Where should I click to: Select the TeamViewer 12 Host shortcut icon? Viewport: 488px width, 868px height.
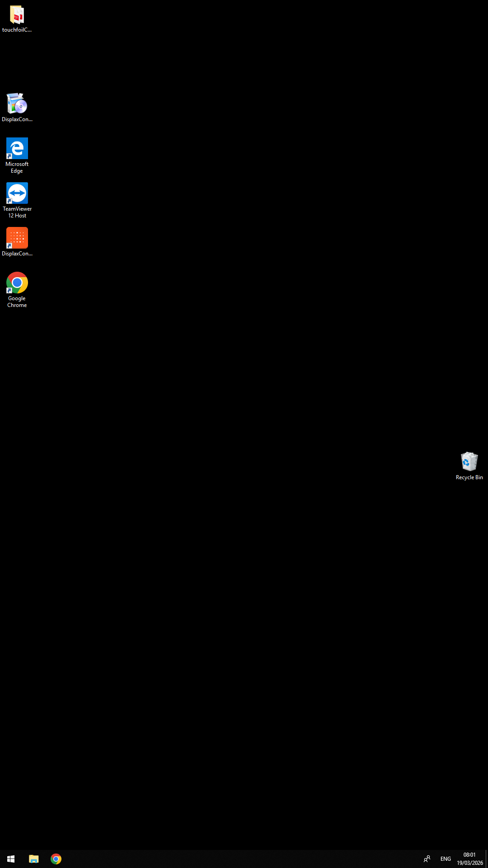[x=17, y=193]
